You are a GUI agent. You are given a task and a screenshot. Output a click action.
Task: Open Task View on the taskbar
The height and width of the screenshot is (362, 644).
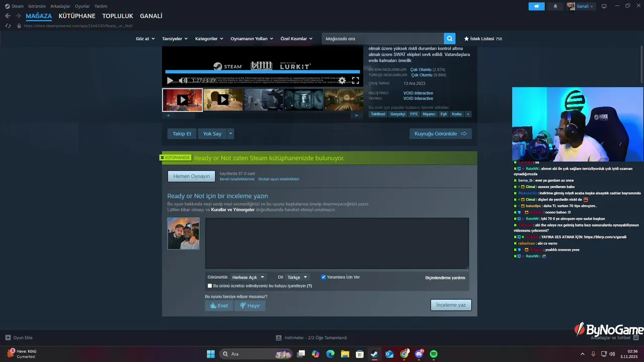pyautogui.click(x=301, y=354)
